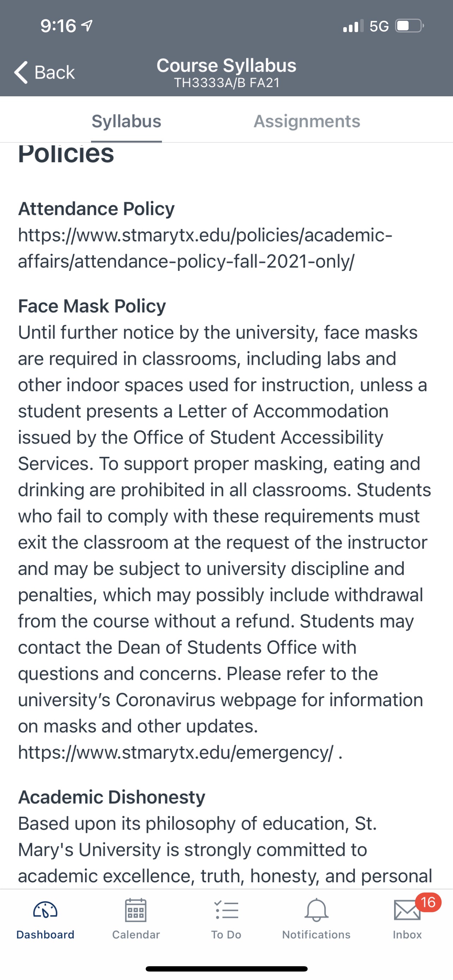Open the To Do checklist icon
Viewport: 453px width, 980px height.
[x=226, y=911]
